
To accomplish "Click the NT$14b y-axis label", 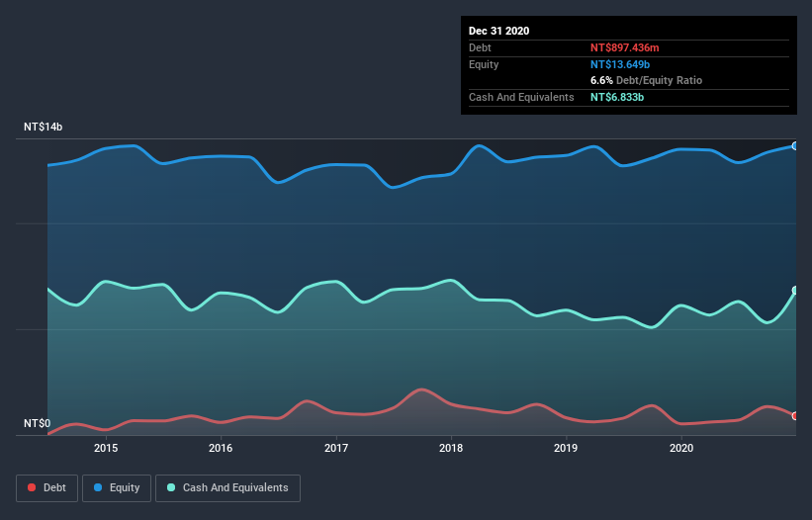I will [x=43, y=127].
